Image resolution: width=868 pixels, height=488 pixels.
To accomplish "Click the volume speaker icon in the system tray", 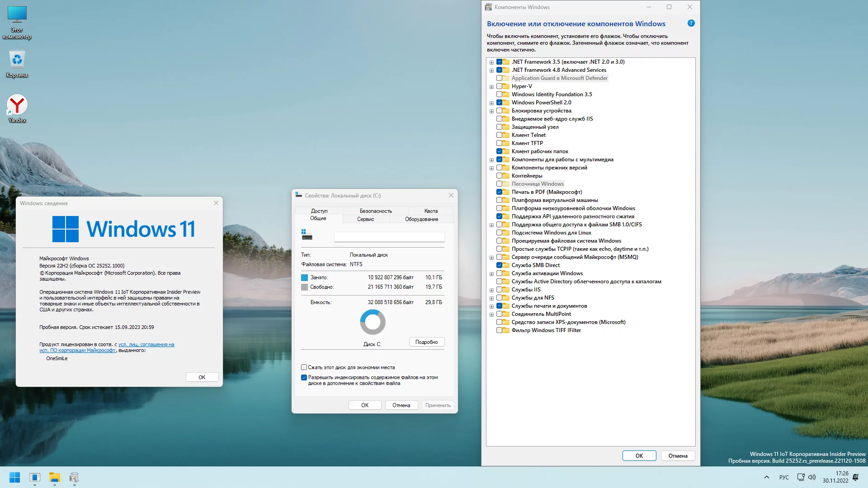I will [812, 477].
